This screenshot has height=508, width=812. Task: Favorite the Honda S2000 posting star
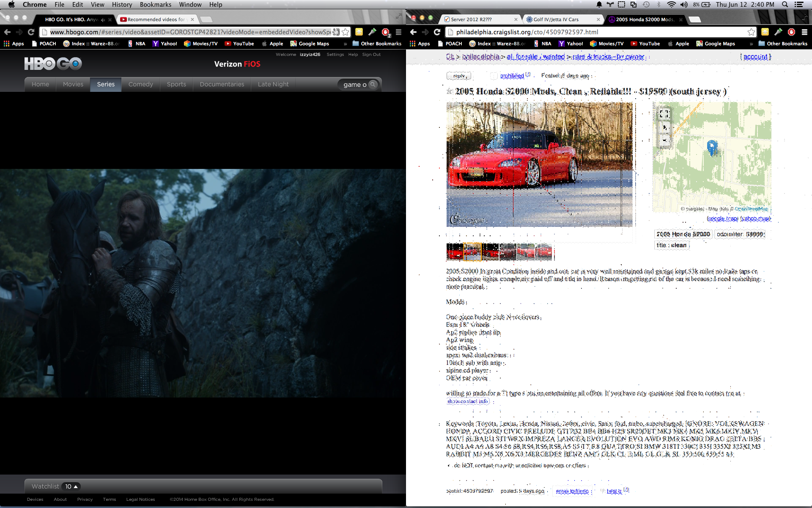click(x=450, y=91)
